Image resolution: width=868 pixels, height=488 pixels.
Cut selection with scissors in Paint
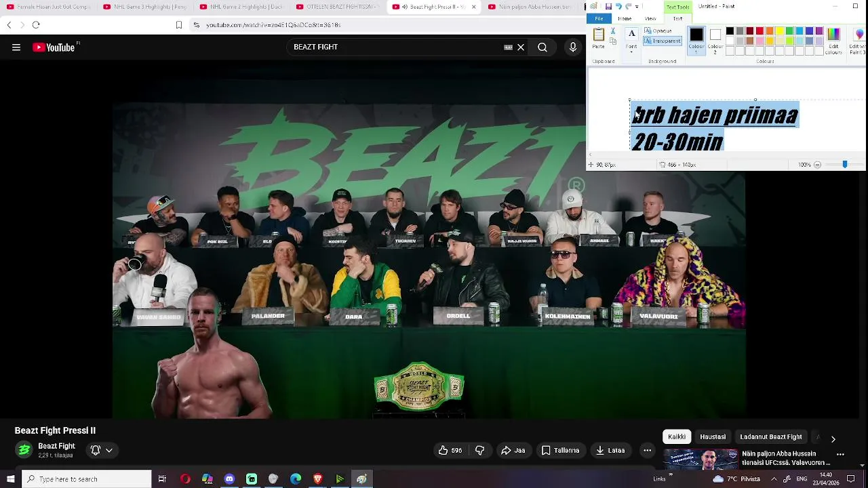click(613, 31)
